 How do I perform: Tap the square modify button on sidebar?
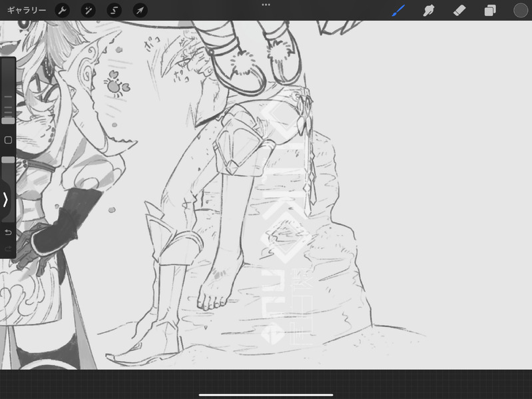pos(8,140)
